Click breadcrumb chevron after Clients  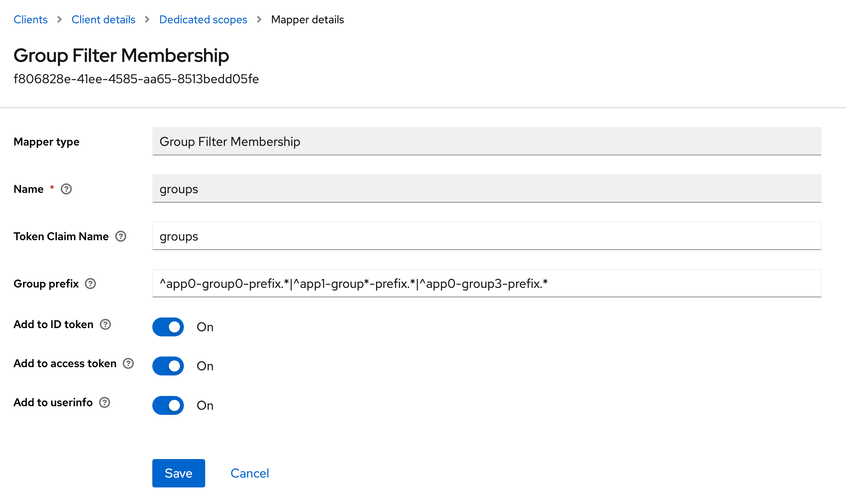point(60,20)
